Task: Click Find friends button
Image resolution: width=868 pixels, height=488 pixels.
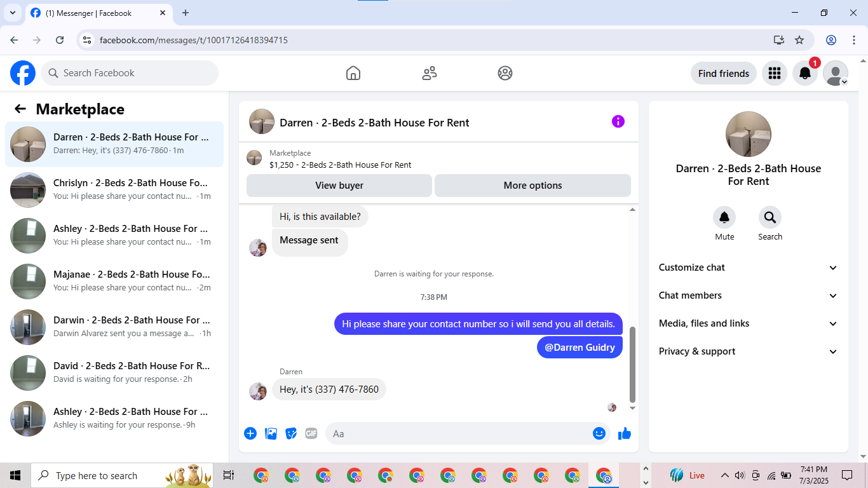Action: (724, 73)
